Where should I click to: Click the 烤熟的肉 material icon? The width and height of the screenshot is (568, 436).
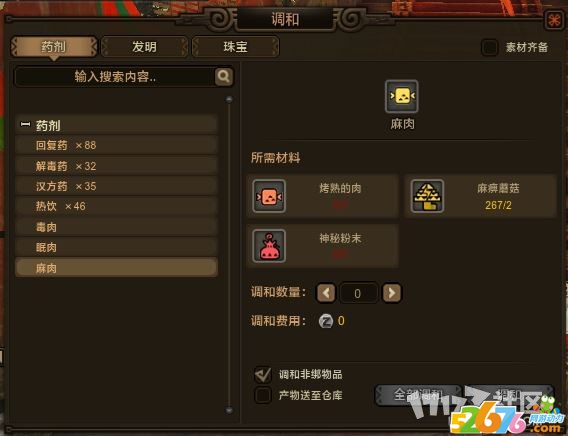point(269,196)
